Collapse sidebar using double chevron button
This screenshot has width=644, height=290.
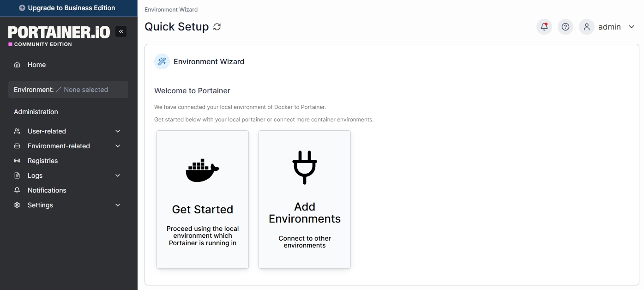coord(121,31)
